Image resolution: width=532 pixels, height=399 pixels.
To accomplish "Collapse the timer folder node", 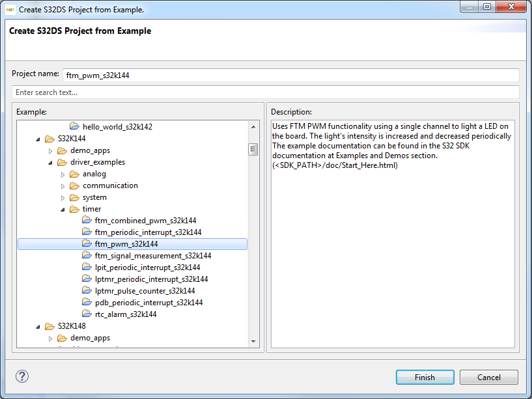I will click(x=63, y=210).
